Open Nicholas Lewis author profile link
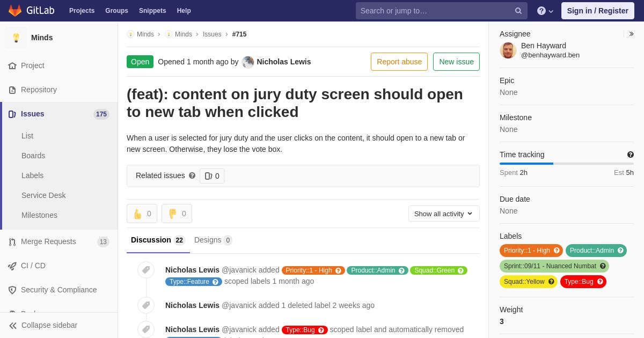Image resolution: width=644 pixels, height=338 pixels. pyautogui.click(x=284, y=62)
